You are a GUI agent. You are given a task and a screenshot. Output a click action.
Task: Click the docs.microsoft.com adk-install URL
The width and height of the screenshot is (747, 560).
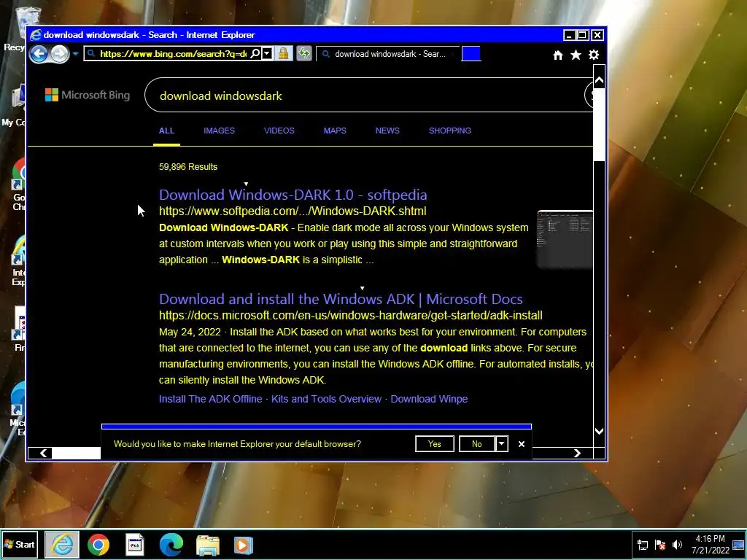[351, 315]
